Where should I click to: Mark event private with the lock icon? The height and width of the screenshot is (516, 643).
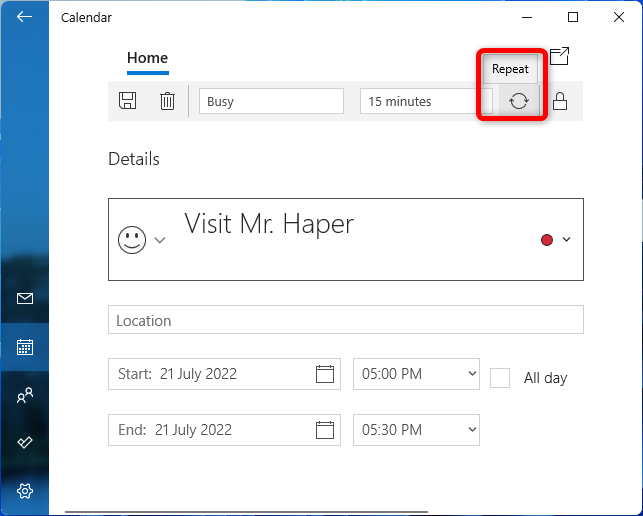[560, 101]
